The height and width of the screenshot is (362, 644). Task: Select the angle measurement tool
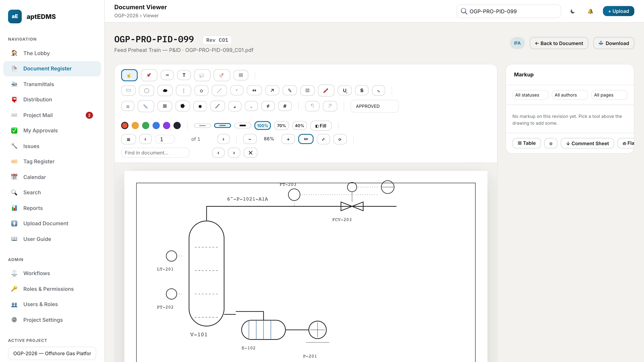(235, 106)
